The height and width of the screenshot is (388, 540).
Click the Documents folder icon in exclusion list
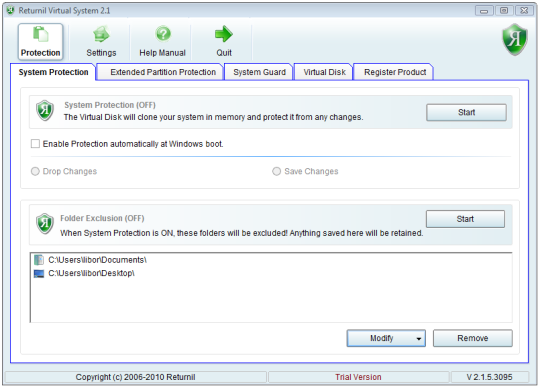point(39,260)
